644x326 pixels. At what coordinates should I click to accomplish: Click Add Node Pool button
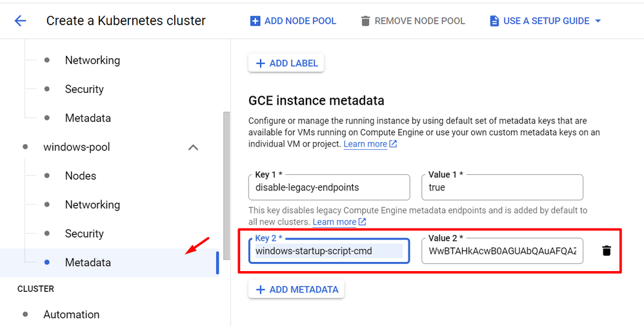coord(293,21)
